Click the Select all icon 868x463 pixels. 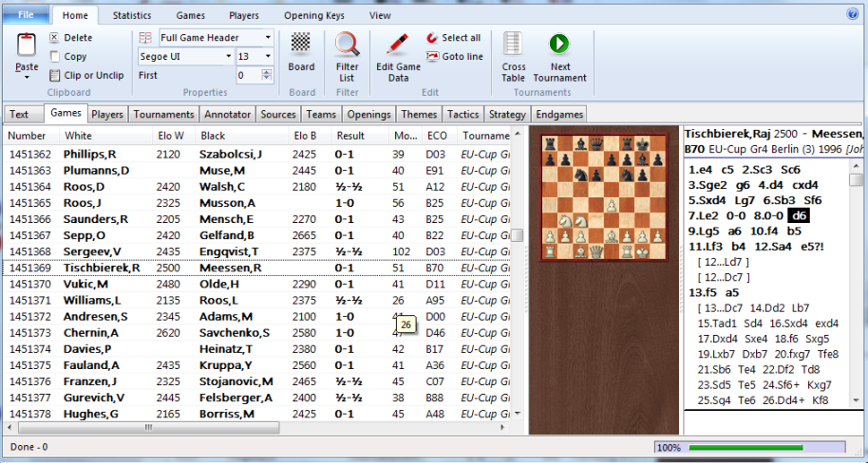tap(432, 38)
